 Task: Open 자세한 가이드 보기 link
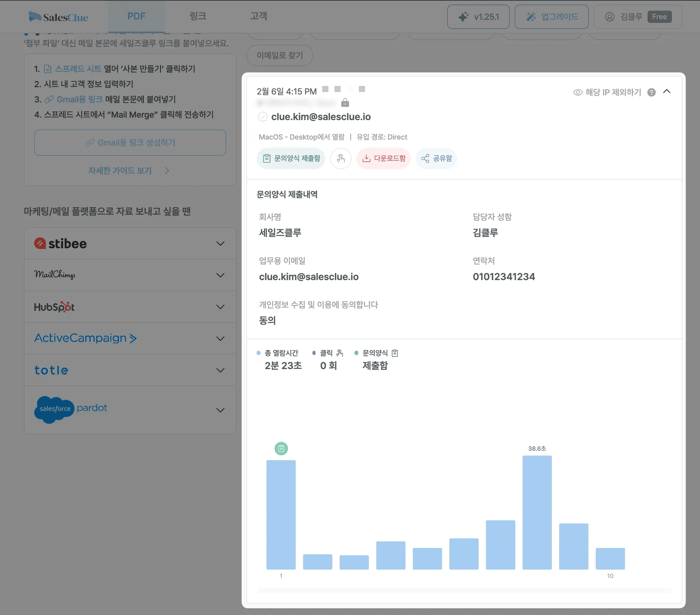tap(120, 170)
